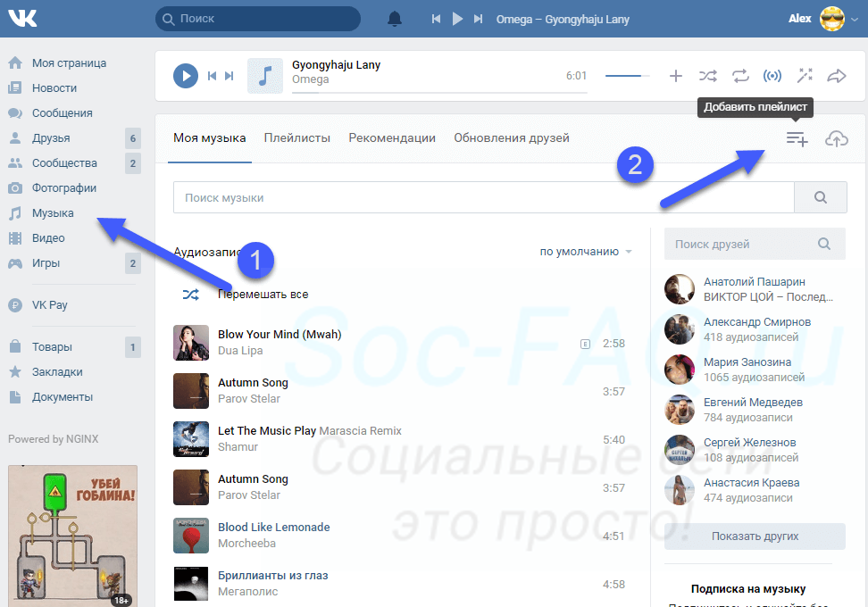Open the Alex profile menu arrow

pos(855,20)
